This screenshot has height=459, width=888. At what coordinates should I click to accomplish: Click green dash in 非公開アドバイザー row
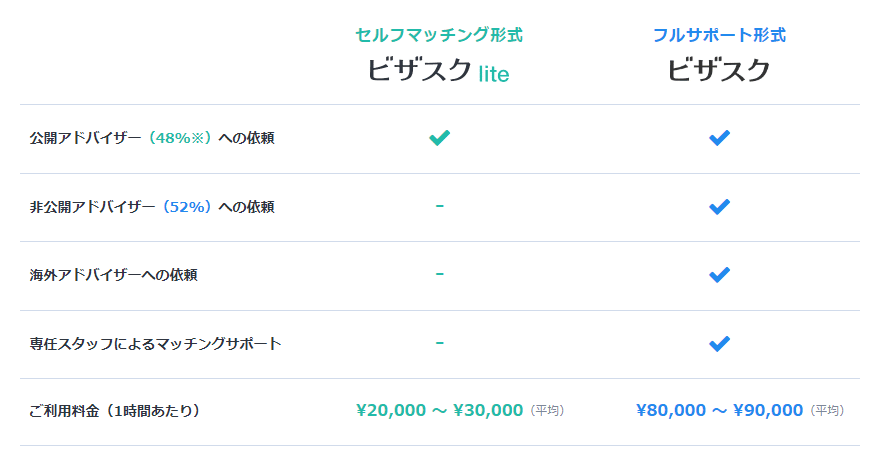point(439,206)
